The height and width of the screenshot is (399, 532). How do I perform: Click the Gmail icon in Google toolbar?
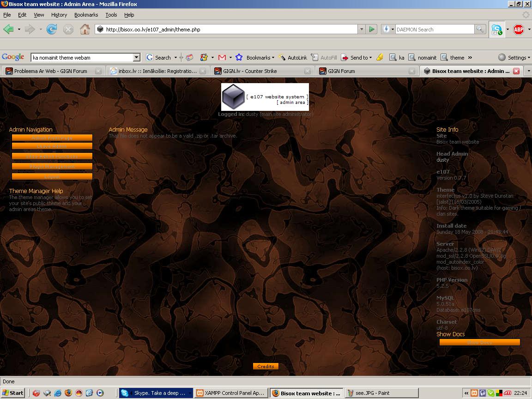pos(222,58)
